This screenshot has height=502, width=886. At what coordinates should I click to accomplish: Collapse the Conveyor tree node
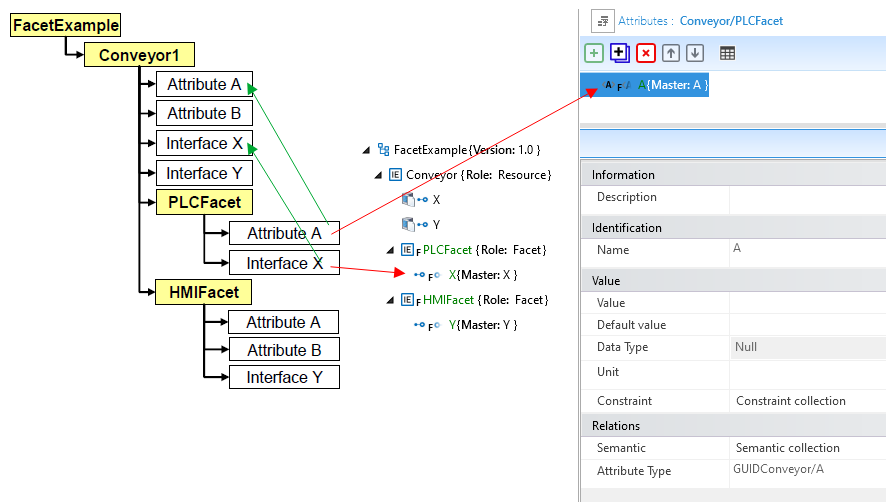pyautogui.click(x=378, y=175)
